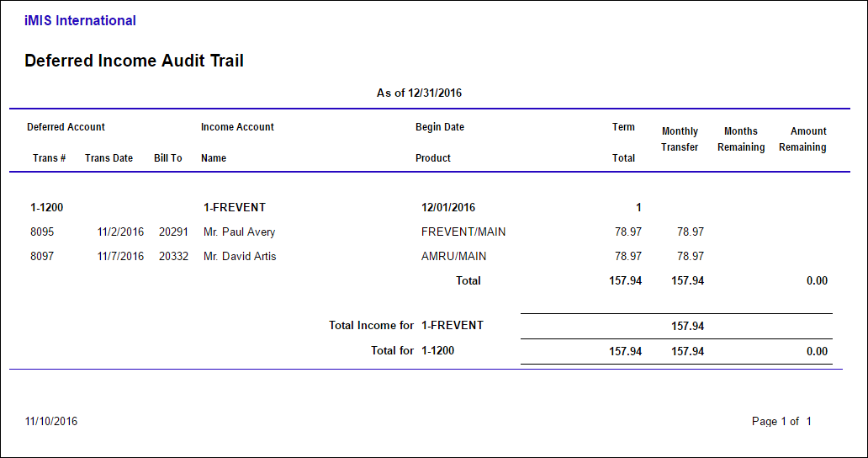Viewport: 868px width, 458px height.
Task: Select 1-FREVENT in Total Income row
Action: pos(453,326)
